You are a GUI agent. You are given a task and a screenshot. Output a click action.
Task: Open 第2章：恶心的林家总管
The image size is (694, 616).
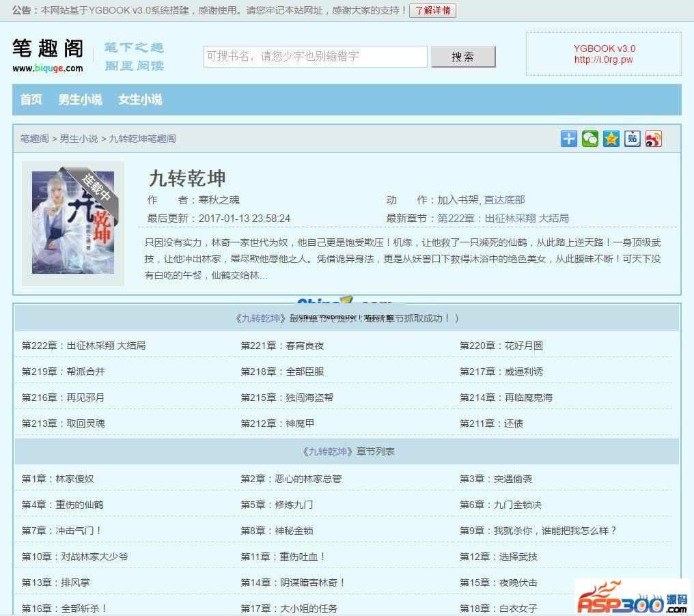coord(291,479)
